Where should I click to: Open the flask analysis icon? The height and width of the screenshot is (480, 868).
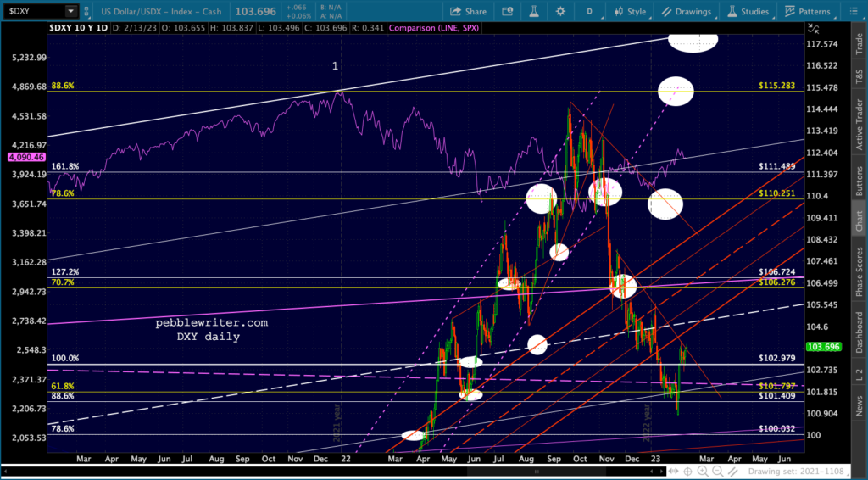[534, 11]
